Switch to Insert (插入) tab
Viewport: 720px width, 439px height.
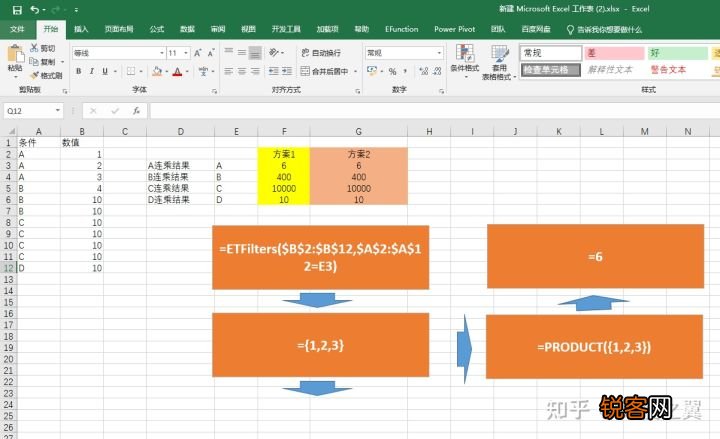tap(81, 29)
